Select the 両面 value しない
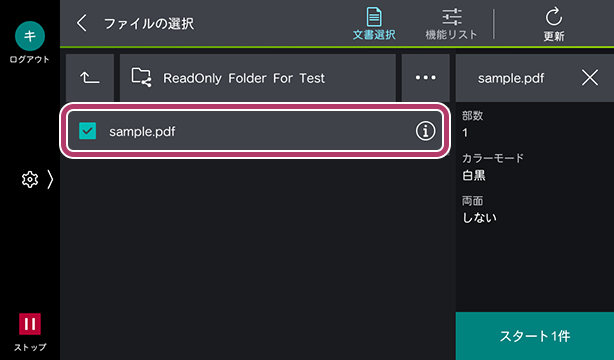The image size is (614, 360). [x=479, y=218]
